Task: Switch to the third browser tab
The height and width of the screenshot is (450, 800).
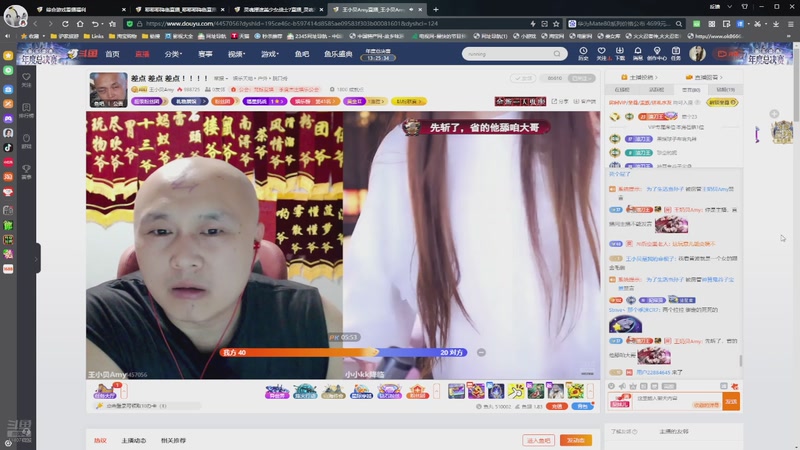Action: (x=278, y=9)
